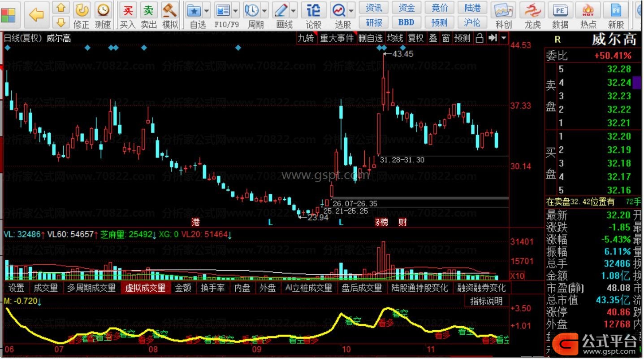Click the jump-to-end arrow icon
Viewport: 644px width, 359px height.
click(x=493, y=38)
